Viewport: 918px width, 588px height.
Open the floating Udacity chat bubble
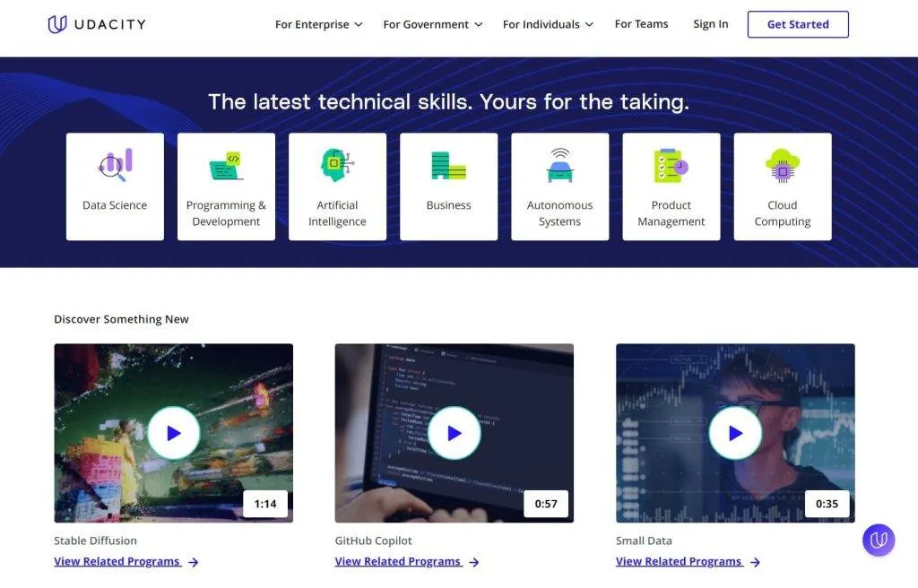(879, 540)
